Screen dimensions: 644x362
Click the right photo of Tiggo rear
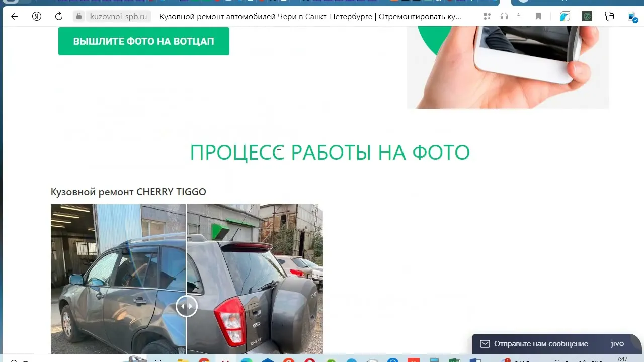[255, 279]
